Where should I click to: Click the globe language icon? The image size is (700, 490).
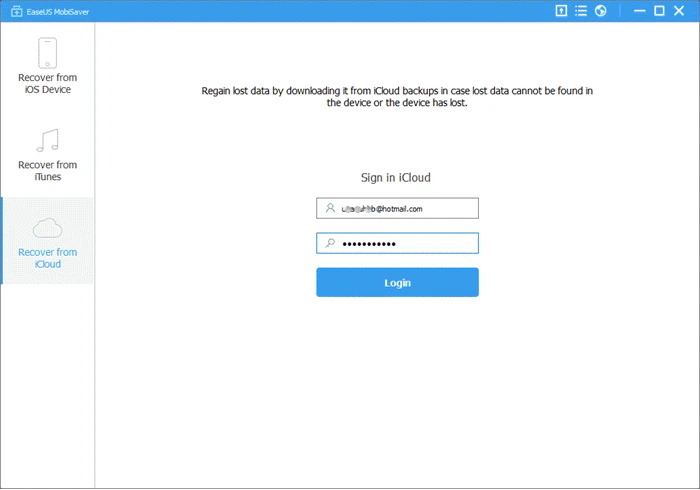[x=600, y=11]
